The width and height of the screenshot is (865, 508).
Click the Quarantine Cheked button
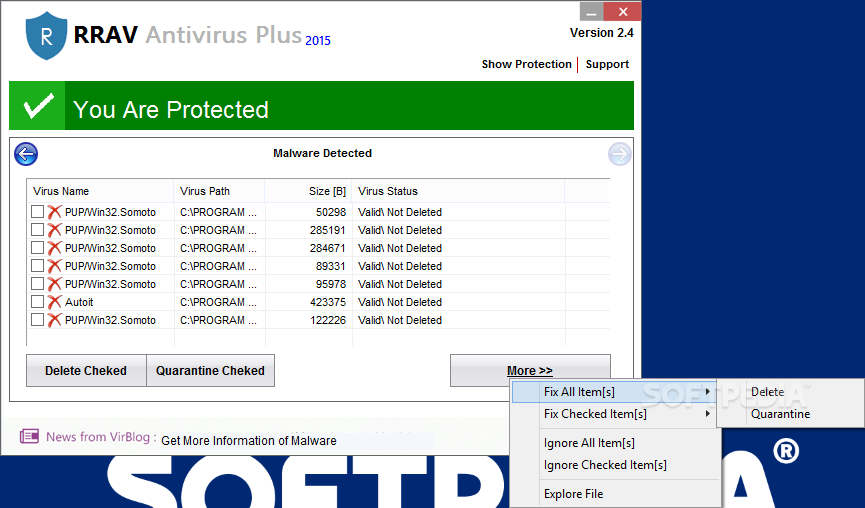[x=210, y=371]
